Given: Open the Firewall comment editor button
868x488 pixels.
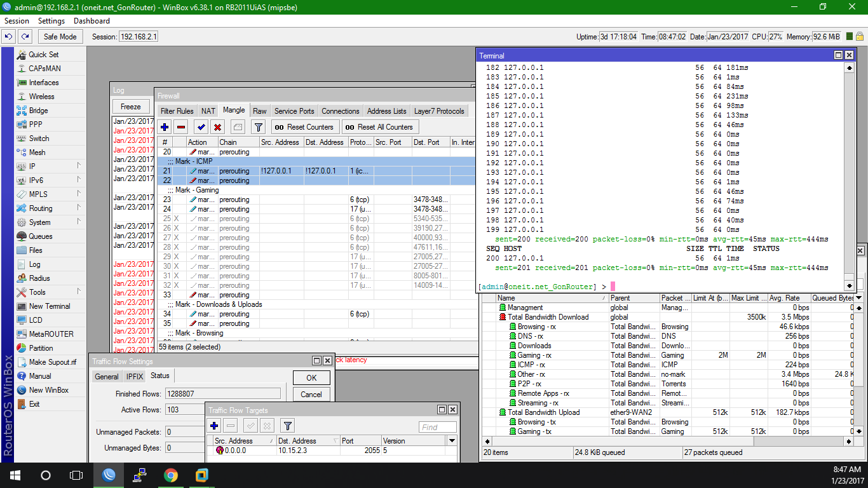Looking at the screenshot, I should pyautogui.click(x=238, y=127).
